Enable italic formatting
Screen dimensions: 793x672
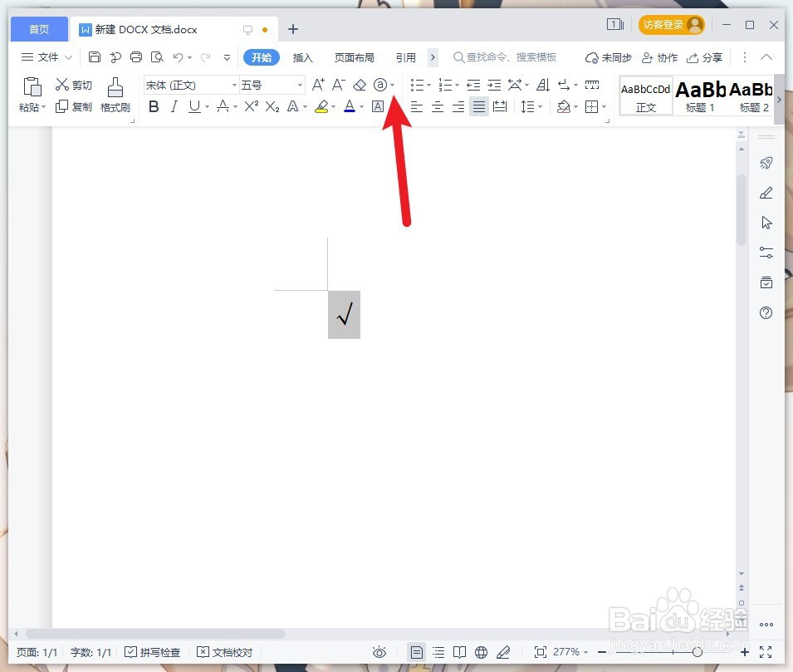coord(174,106)
